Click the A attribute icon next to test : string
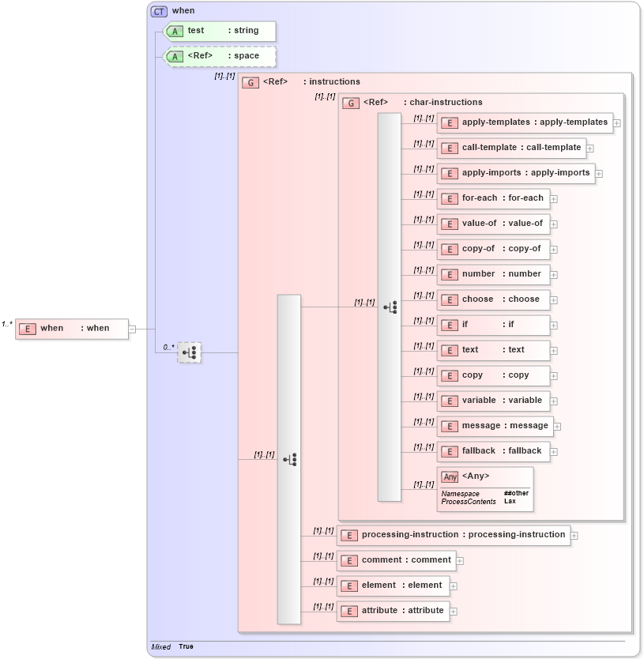The width and height of the screenshot is (644, 659). (175, 31)
